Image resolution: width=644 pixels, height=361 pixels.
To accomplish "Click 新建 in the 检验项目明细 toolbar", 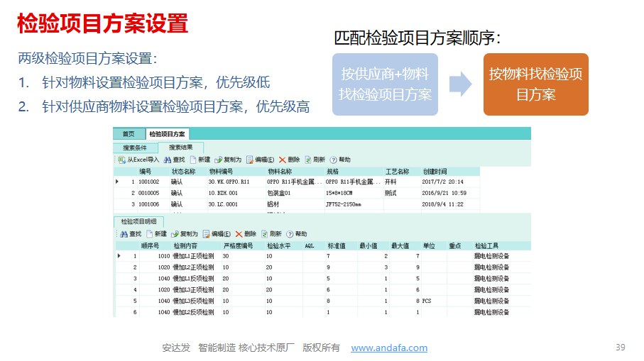I will [x=156, y=233].
